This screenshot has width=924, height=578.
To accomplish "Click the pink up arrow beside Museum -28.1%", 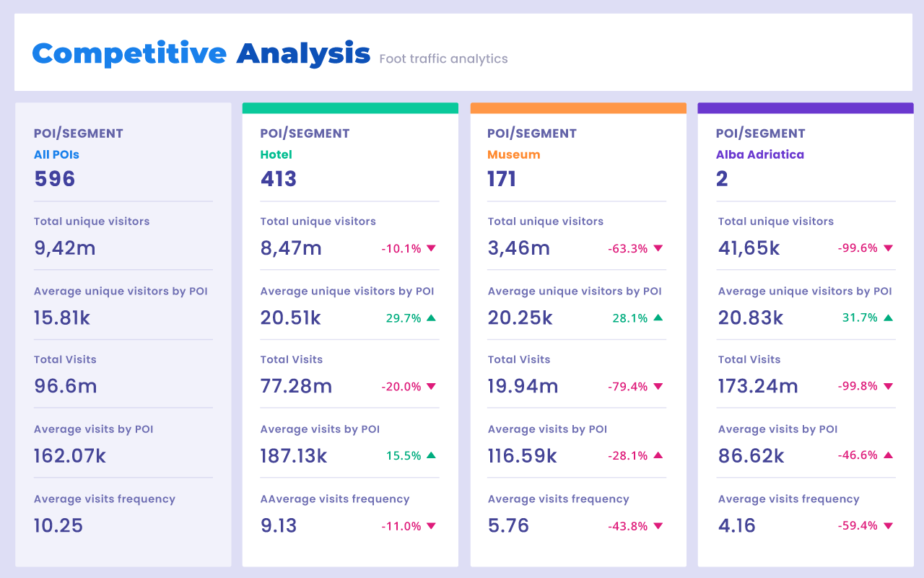I will tap(658, 455).
